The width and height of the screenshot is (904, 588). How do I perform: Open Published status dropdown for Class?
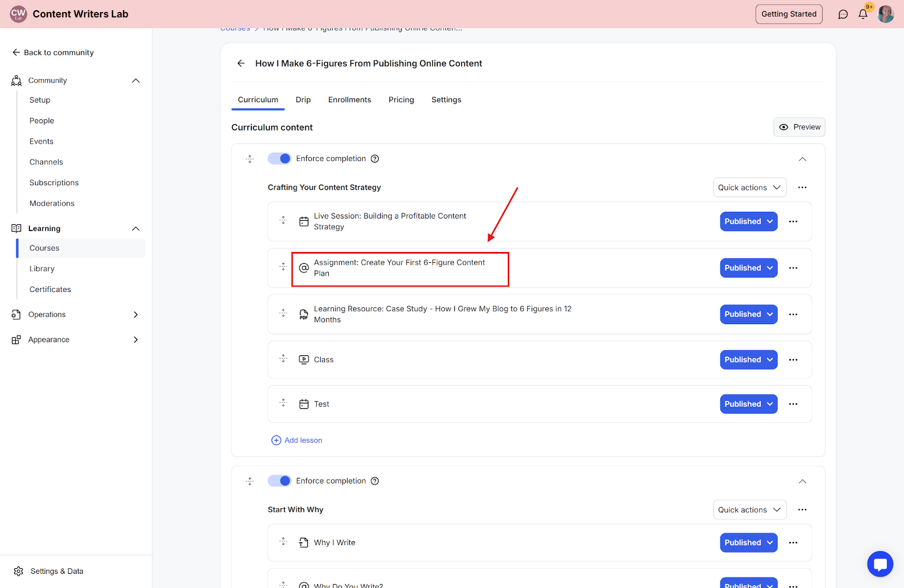tap(749, 360)
